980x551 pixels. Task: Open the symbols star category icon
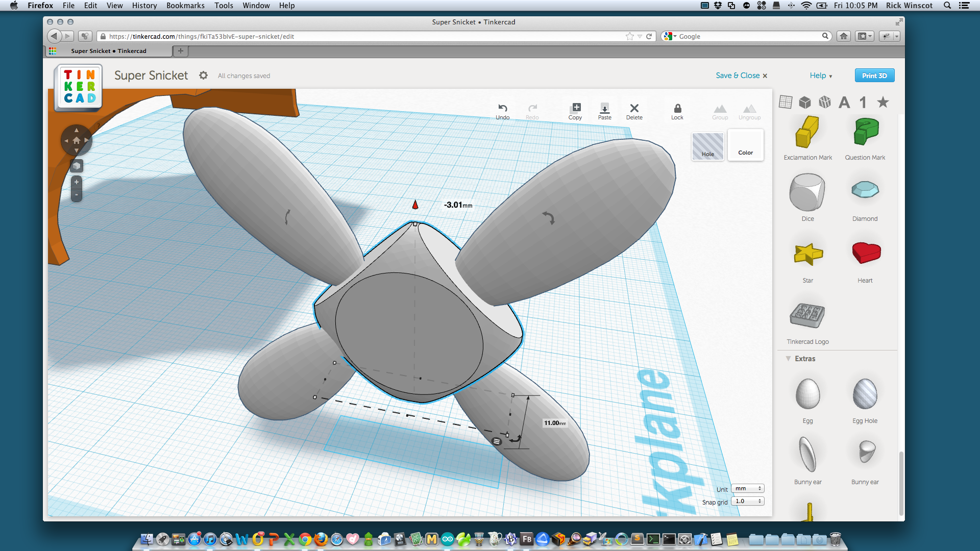(x=883, y=102)
